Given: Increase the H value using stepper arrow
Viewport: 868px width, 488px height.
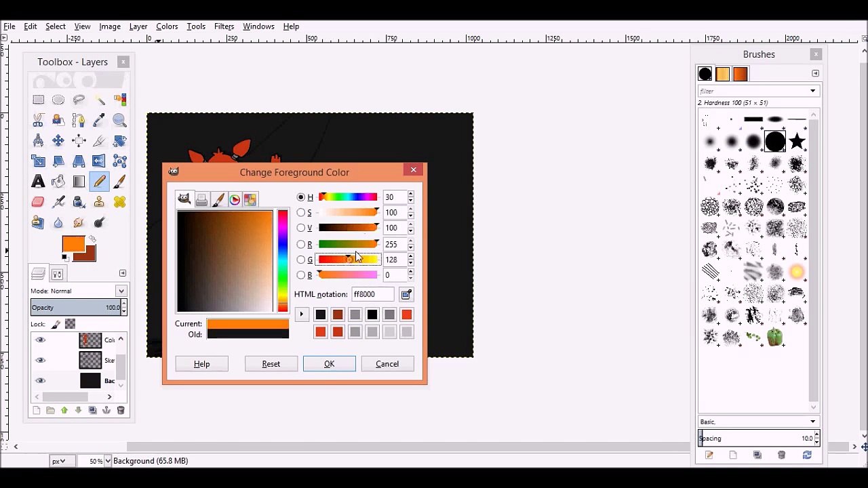Looking at the screenshot, I should point(410,195).
